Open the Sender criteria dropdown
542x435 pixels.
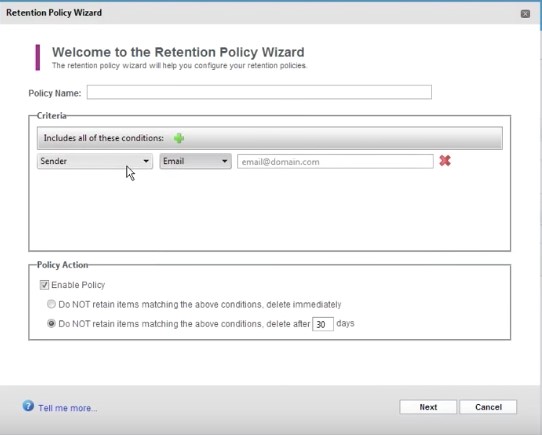(95, 161)
